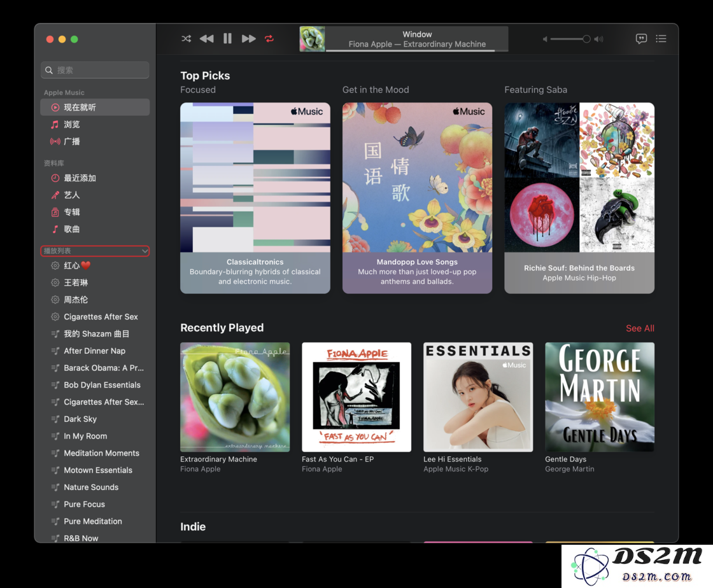The image size is (713, 588).
Task: Open 我的 Shazam 曲目 playlist
Action: coord(95,333)
